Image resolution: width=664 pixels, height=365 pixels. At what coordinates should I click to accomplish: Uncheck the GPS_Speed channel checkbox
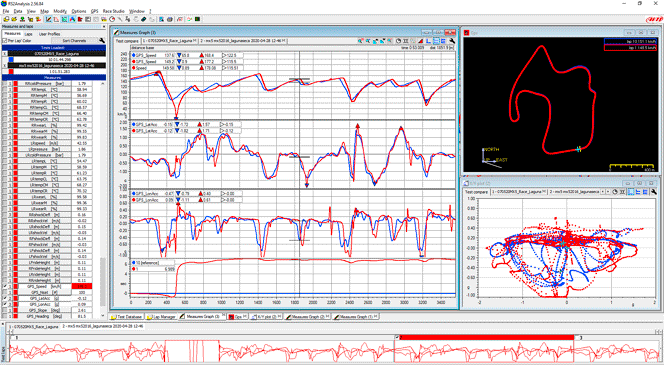click(x=5, y=287)
